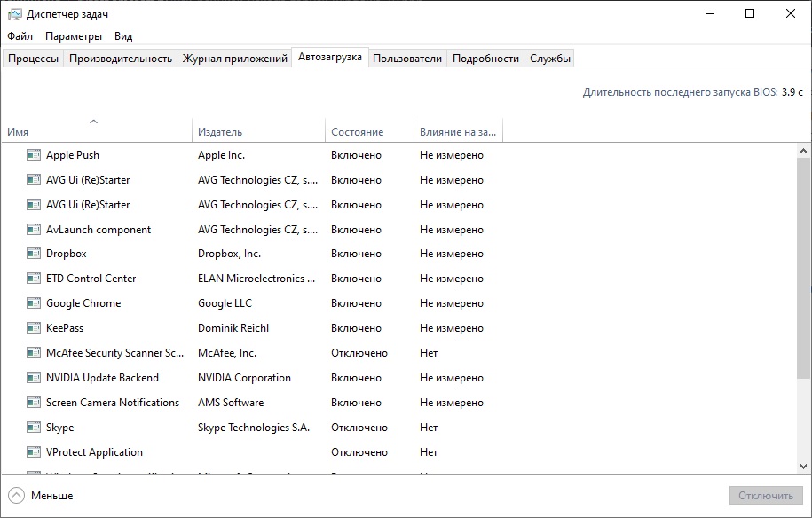Sort by the Имя column header
The image size is (812, 518).
(x=97, y=129)
